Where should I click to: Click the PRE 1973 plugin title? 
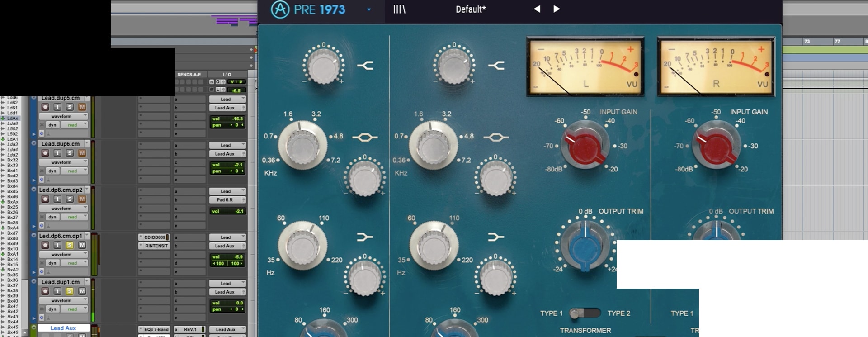(320, 9)
